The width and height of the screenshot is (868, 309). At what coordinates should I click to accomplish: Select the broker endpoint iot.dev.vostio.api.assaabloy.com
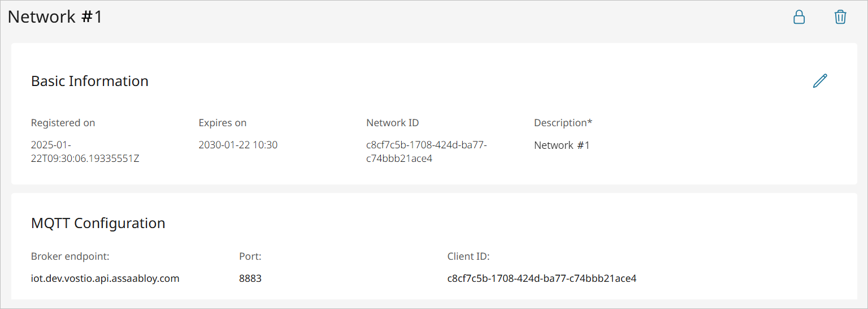pos(105,278)
